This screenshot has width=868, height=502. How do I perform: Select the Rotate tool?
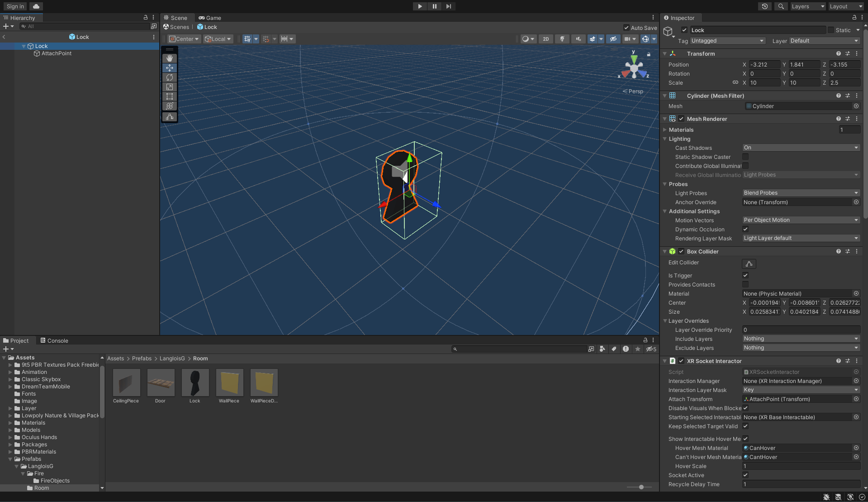coord(169,77)
